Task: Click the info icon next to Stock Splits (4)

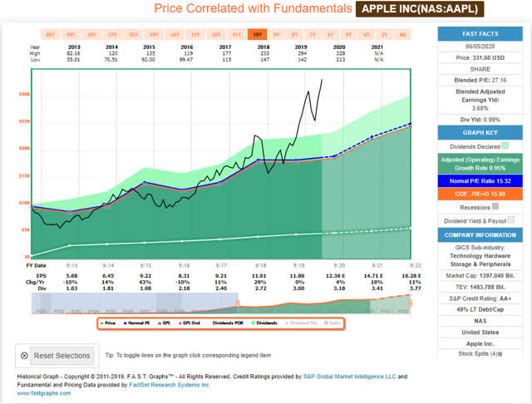Action: click(x=500, y=354)
